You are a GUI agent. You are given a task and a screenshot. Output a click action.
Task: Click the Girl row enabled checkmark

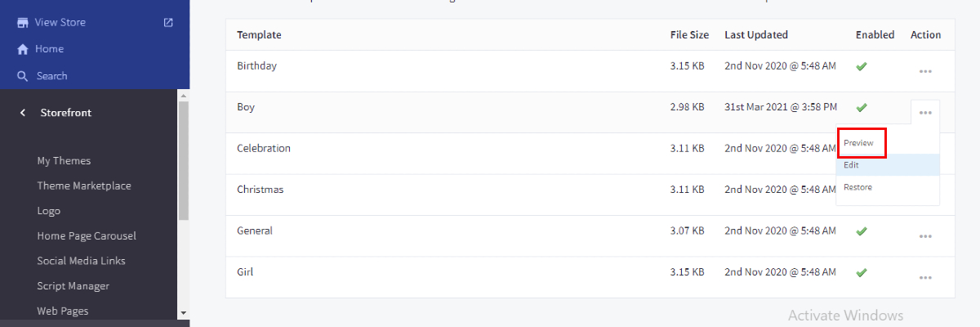(x=861, y=272)
